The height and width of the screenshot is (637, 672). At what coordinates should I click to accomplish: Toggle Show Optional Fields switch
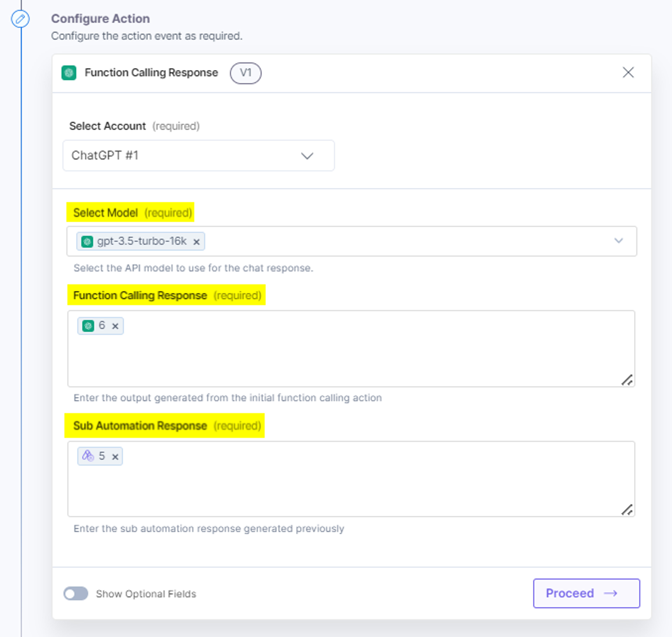[76, 594]
